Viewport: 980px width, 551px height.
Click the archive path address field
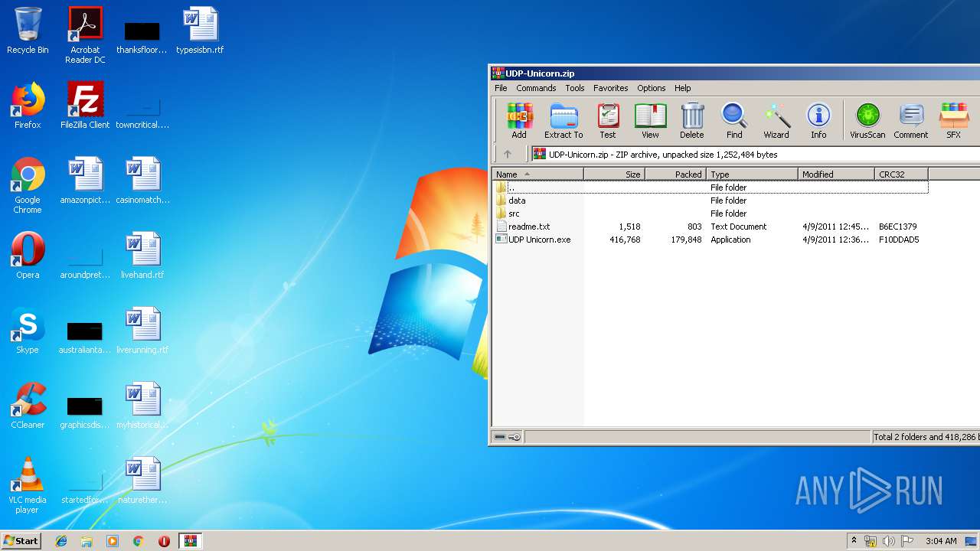click(x=755, y=154)
